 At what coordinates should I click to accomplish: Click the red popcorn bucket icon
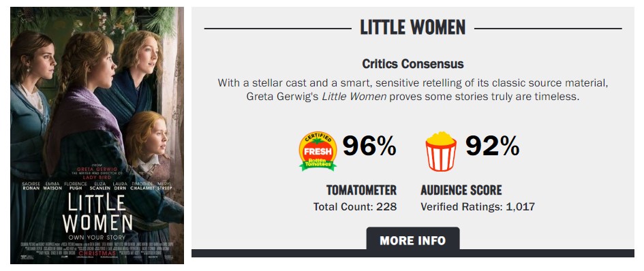(440, 151)
